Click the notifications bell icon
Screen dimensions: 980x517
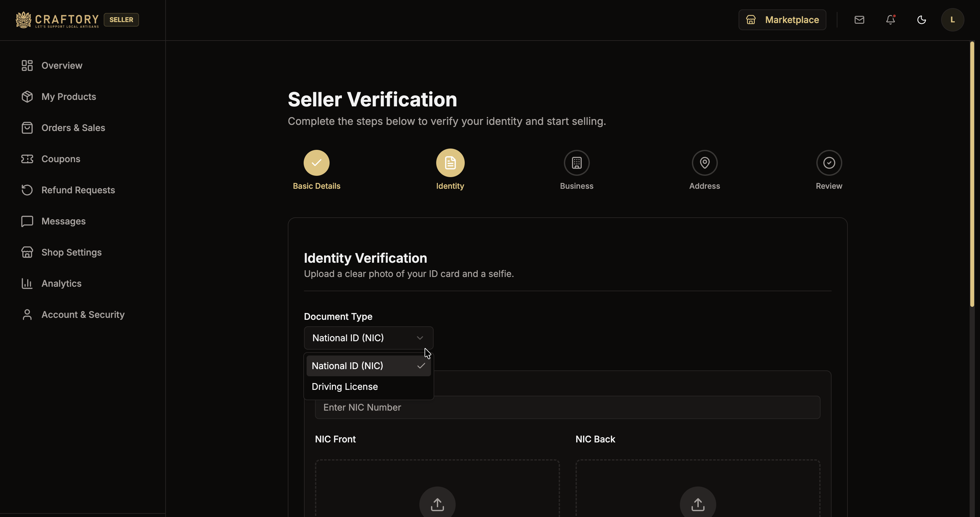(890, 20)
